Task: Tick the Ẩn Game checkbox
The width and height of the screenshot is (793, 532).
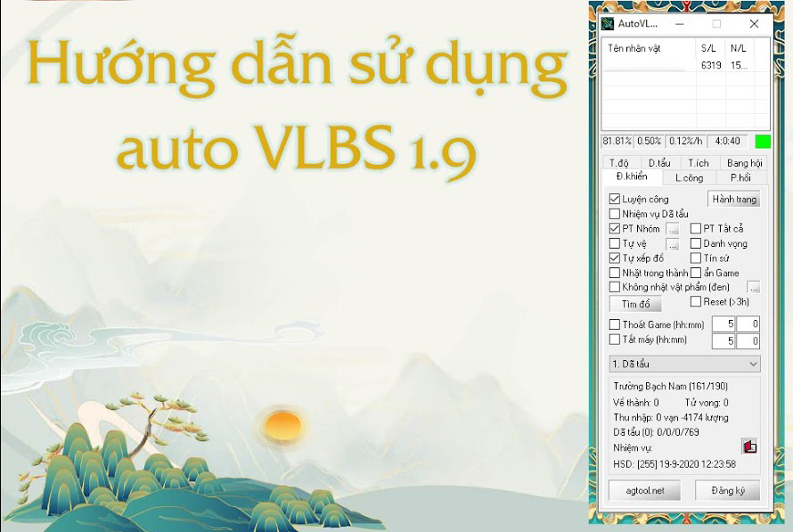Action: click(x=696, y=273)
